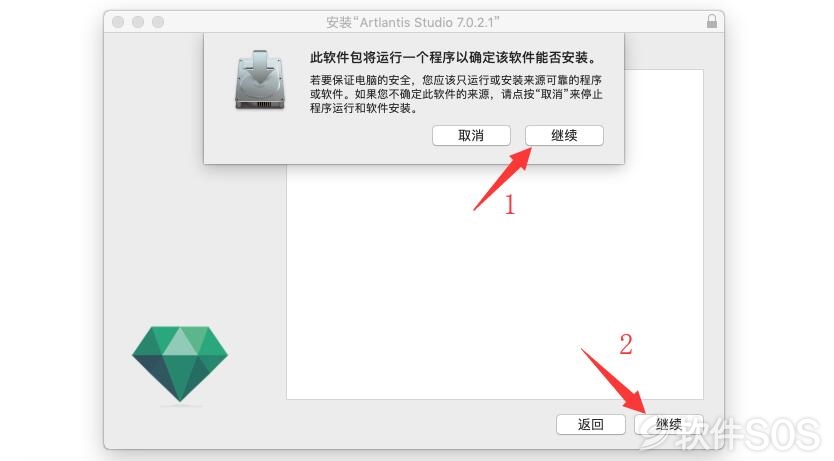Click the red arrow pointing to bottom 继续

pyautogui.click(x=614, y=381)
